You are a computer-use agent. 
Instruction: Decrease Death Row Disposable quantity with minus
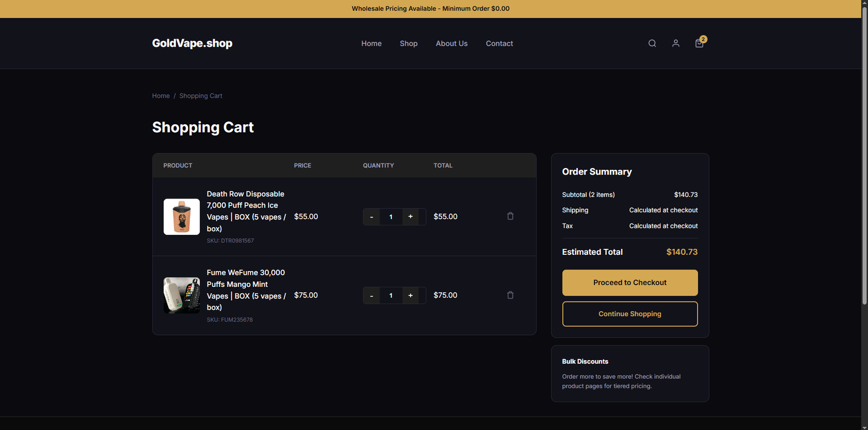pos(372,217)
